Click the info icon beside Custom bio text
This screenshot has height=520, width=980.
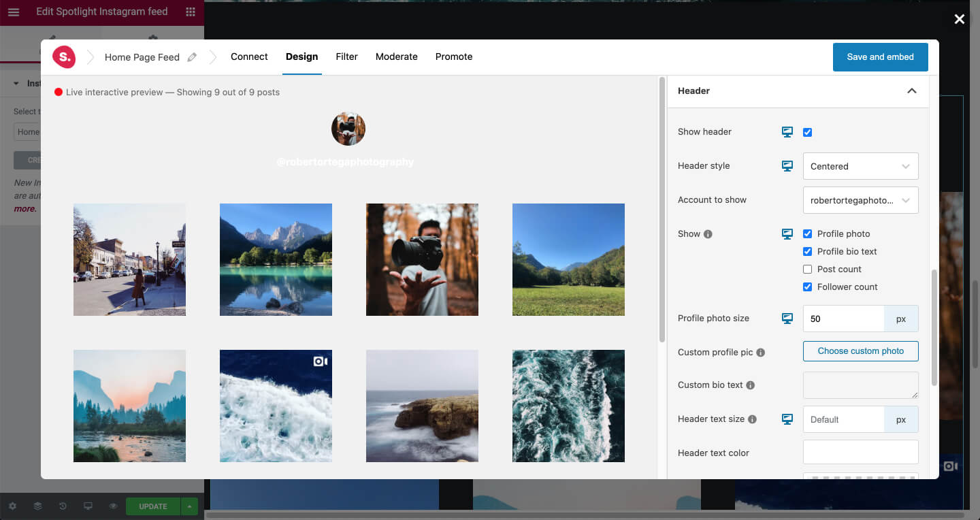[751, 385]
